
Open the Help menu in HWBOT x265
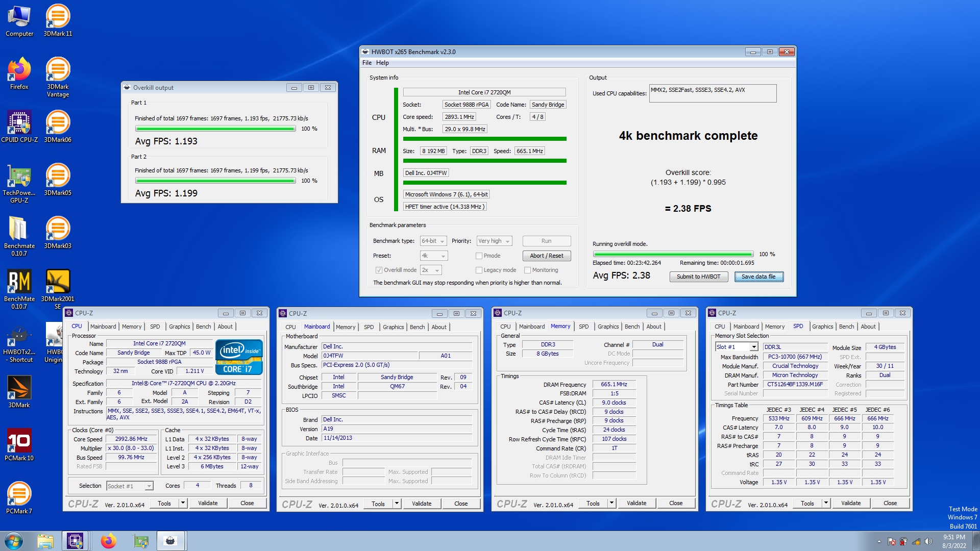pyautogui.click(x=382, y=63)
